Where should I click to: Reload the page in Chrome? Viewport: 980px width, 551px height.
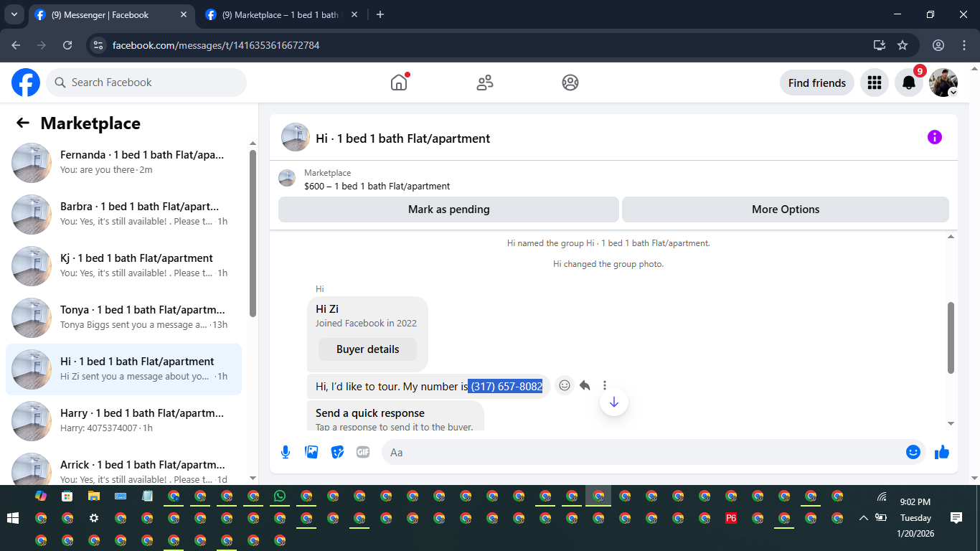pos(67,45)
